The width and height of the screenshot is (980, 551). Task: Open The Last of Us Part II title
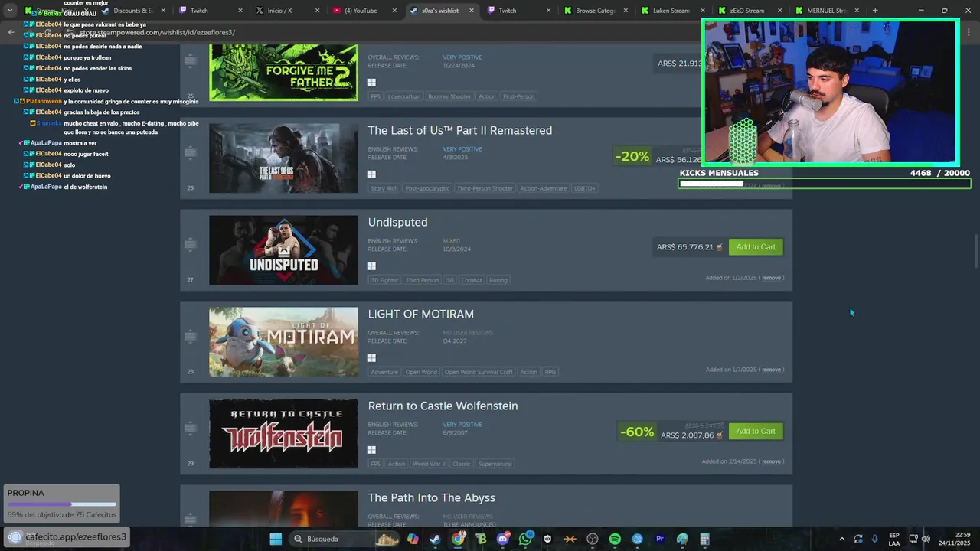click(459, 131)
